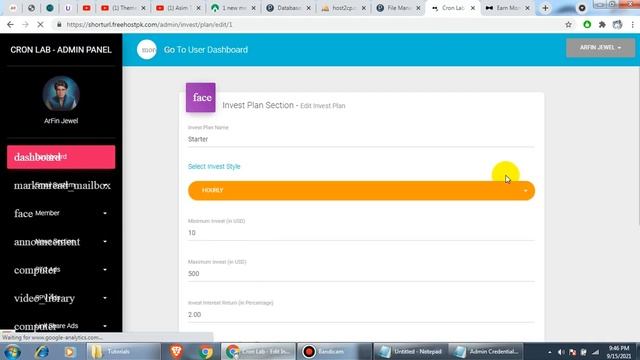The image size is (640, 360).
Task: Click the site lock icon in address bar
Action: [x=59, y=25]
